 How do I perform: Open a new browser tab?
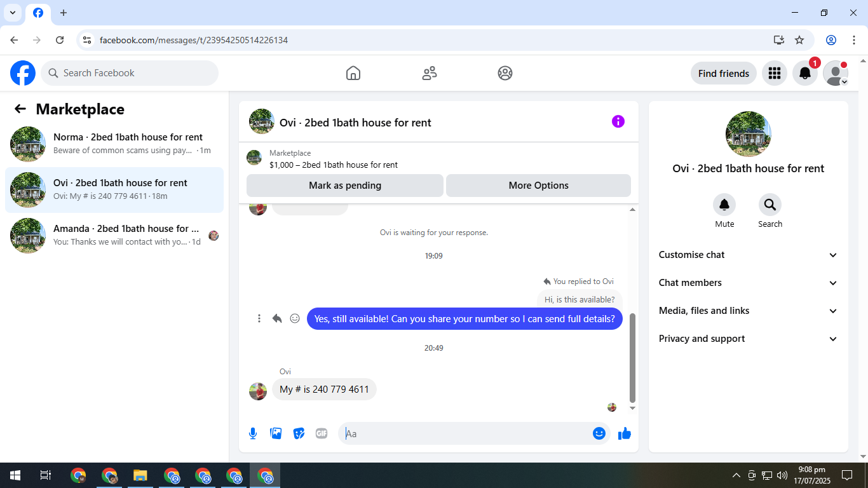click(x=64, y=13)
